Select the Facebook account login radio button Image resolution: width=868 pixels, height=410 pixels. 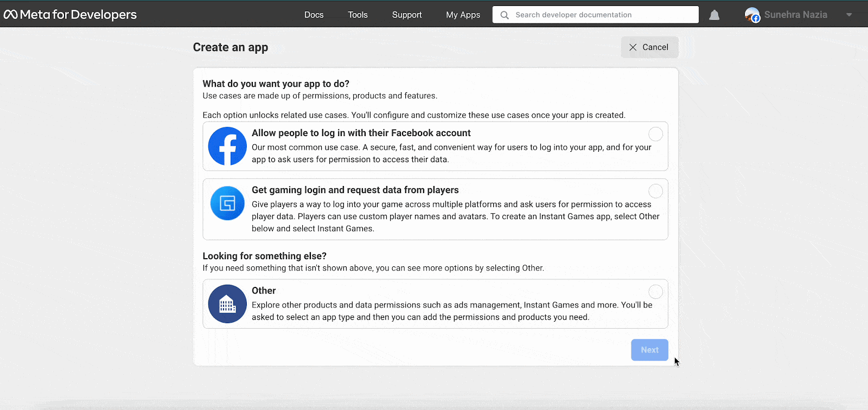pos(655,134)
